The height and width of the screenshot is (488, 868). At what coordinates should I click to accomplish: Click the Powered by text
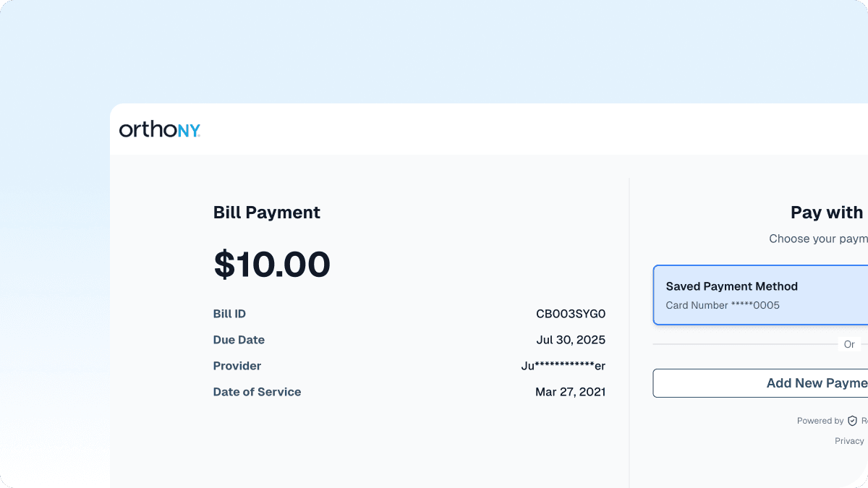(820, 421)
